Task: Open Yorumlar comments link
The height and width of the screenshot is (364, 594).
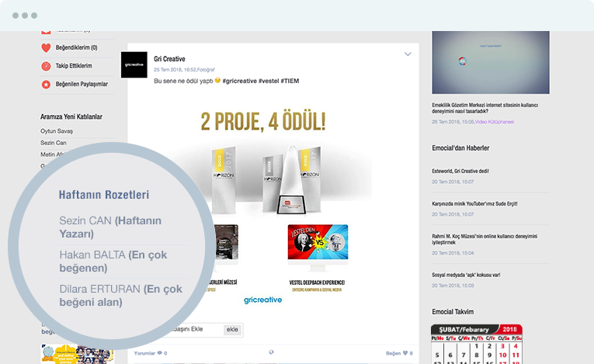Action: pos(144,353)
